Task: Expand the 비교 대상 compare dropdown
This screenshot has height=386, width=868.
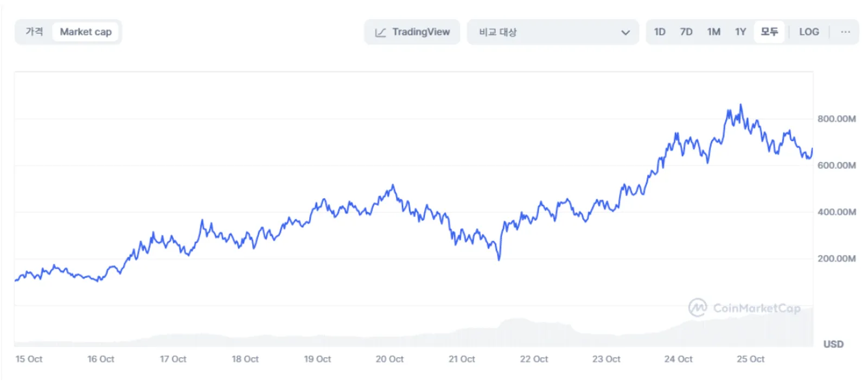Action: [x=553, y=32]
